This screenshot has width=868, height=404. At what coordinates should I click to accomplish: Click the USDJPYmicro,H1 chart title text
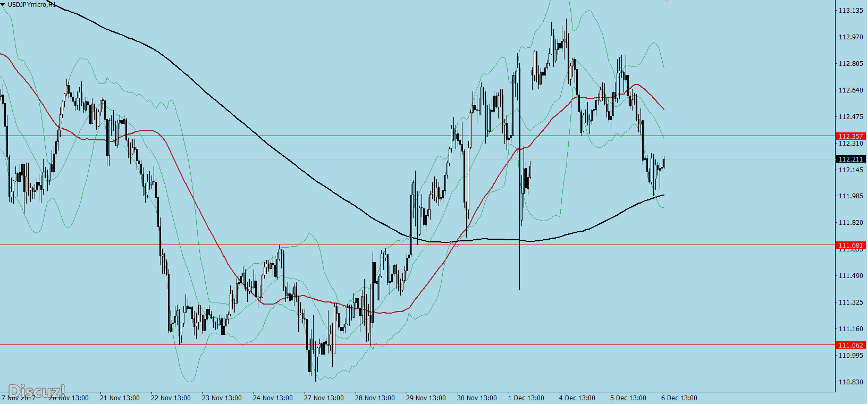[31, 5]
